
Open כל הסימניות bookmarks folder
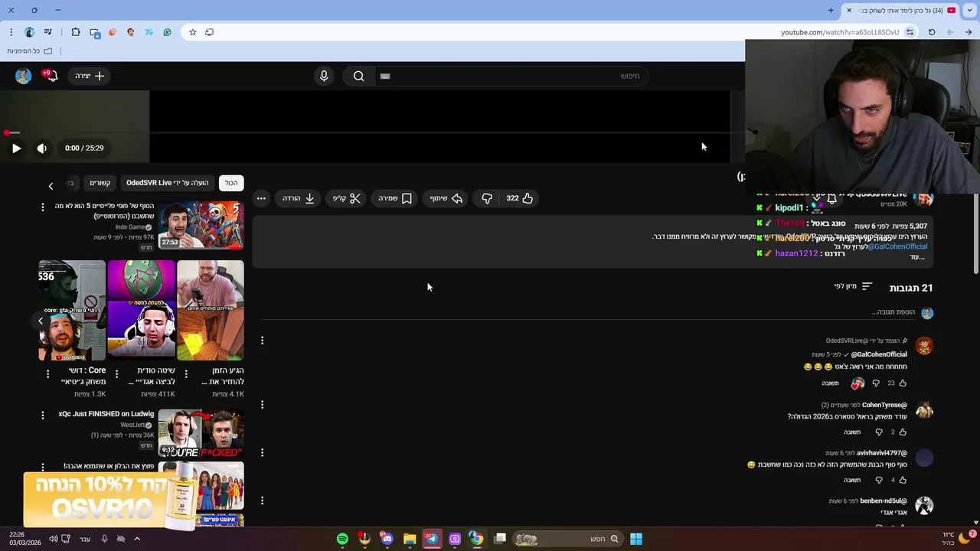coord(30,51)
